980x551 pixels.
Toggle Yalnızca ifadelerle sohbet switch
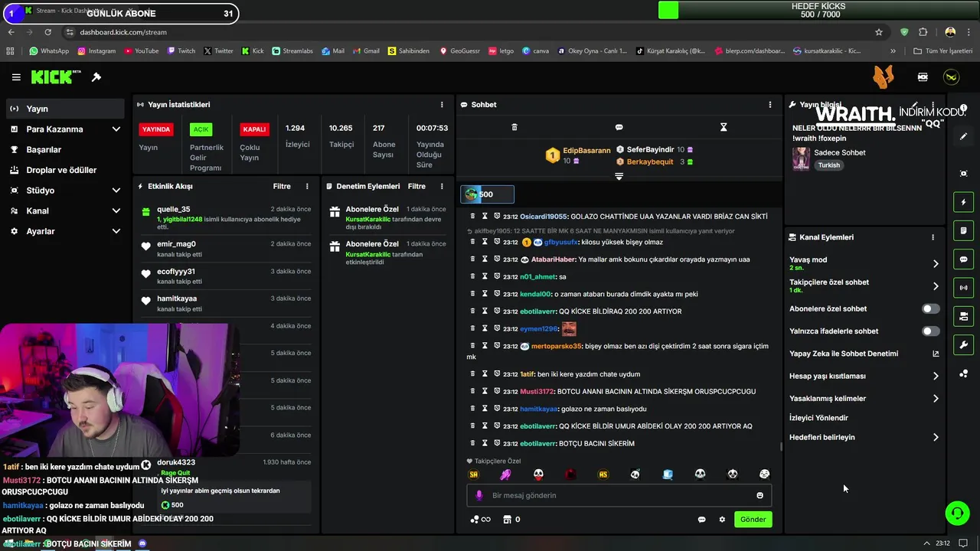930,331
